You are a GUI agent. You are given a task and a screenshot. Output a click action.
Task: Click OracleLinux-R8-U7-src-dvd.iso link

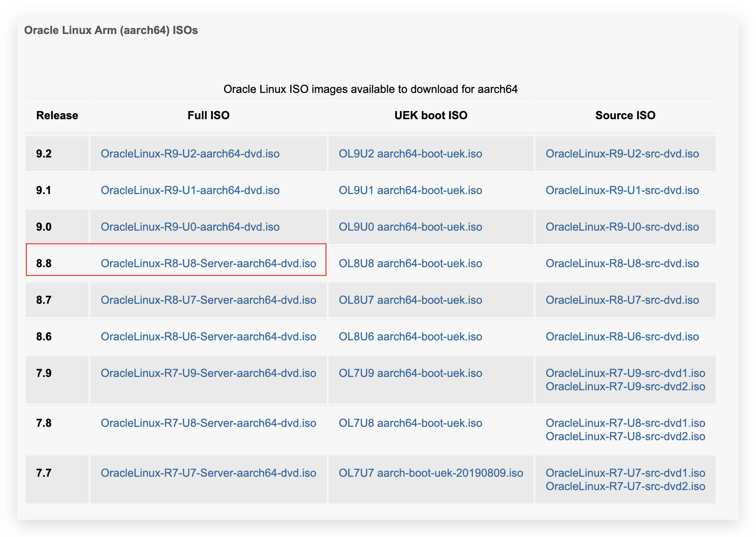pyautogui.click(x=622, y=300)
